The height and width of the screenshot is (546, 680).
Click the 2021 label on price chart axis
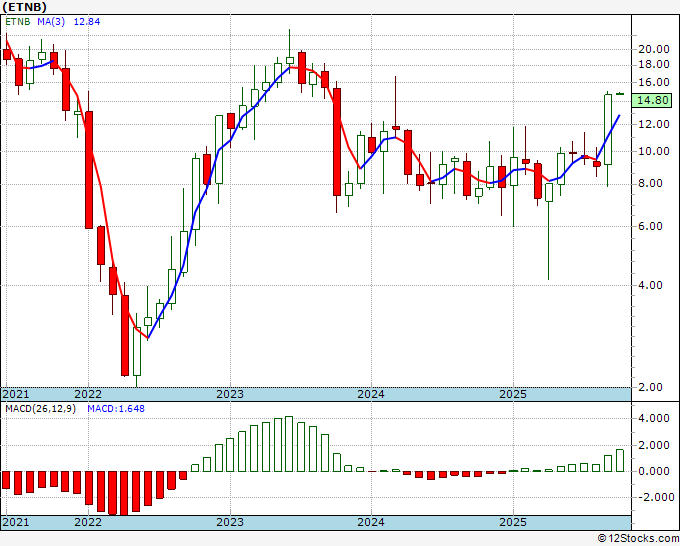16,394
